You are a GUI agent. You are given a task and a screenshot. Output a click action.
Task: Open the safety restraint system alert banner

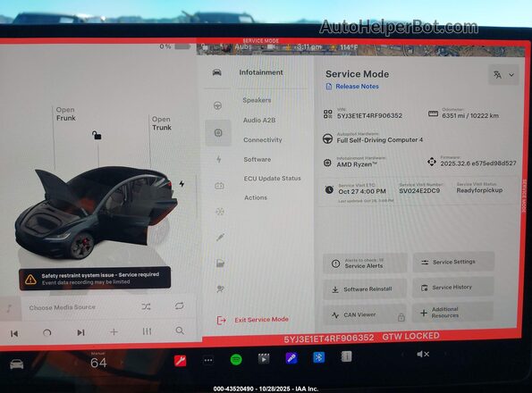coord(95,279)
